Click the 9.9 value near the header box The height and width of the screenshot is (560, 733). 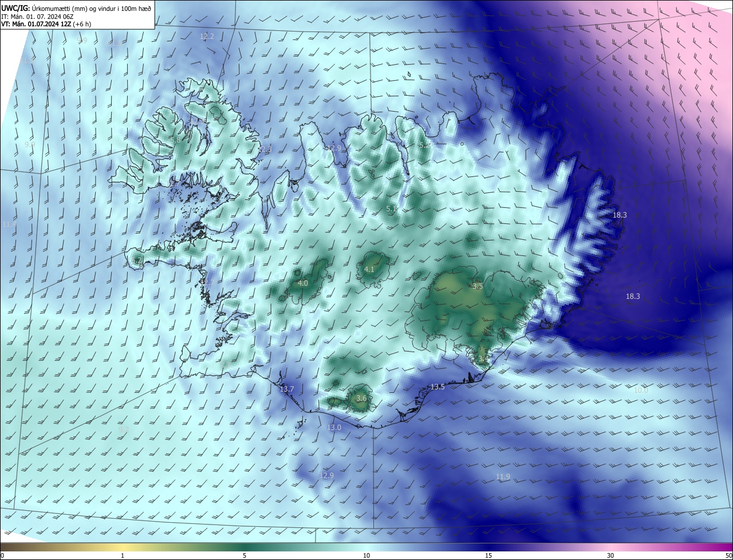(x=82, y=40)
